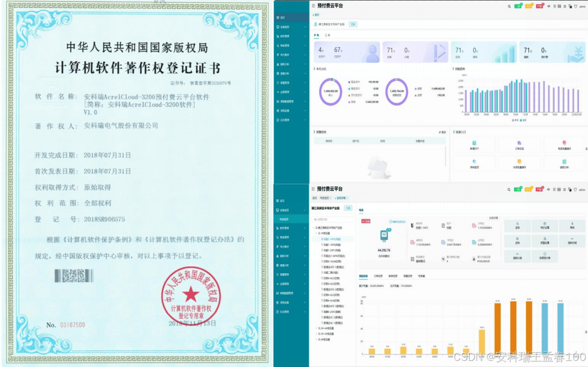
Task: Click the meter device icon above 64,392.76
Action: (384, 235)
